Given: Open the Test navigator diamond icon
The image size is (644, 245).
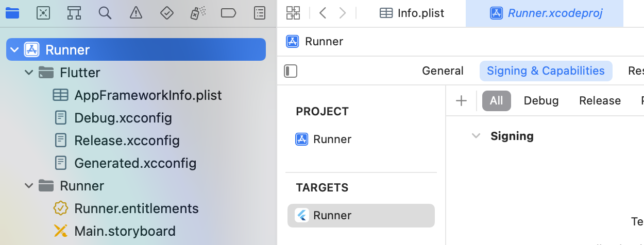Looking at the screenshot, I should [x=167, y=13].
